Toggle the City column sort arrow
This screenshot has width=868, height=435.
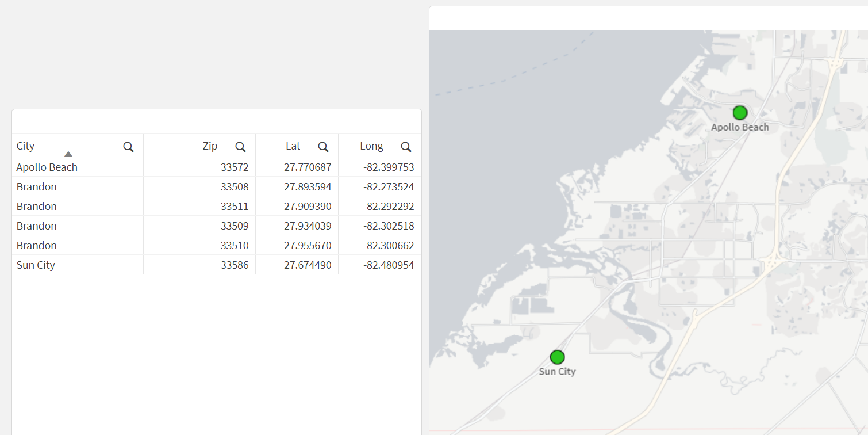pyautogui.click(x=68, y=154)
